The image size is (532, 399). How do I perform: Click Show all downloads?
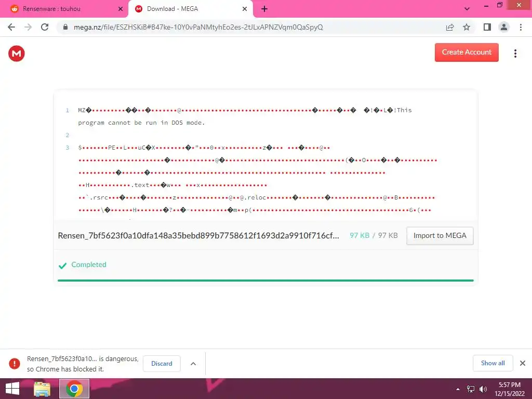(493, 363)
